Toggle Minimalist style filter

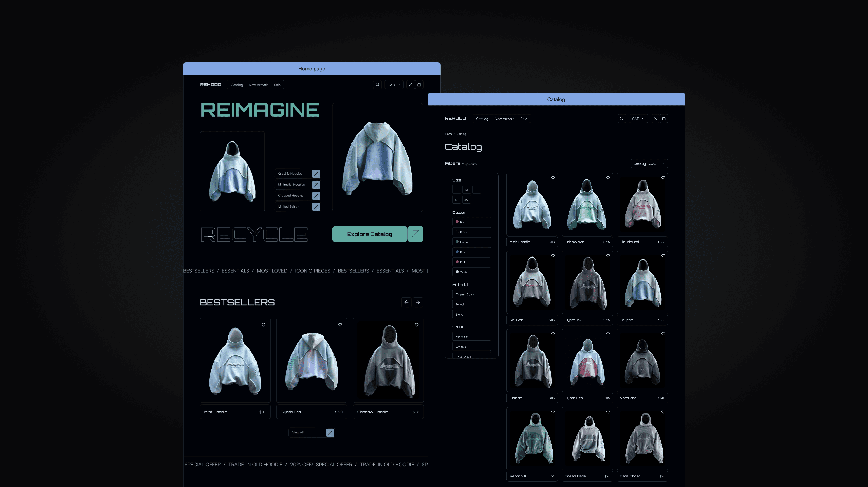[x=471, y=337]
